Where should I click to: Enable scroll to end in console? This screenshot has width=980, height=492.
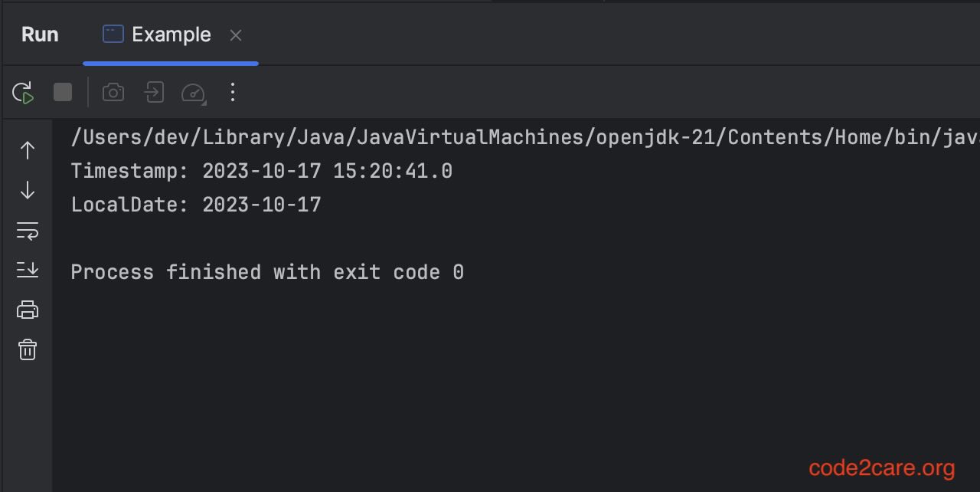[28, 270]
